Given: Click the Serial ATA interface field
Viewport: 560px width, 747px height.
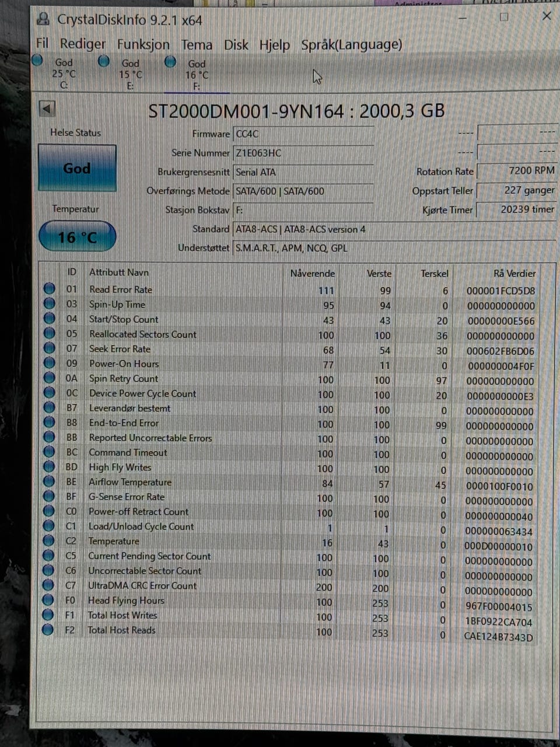Looking at the screenshot, I should click(x=303, y=172).
